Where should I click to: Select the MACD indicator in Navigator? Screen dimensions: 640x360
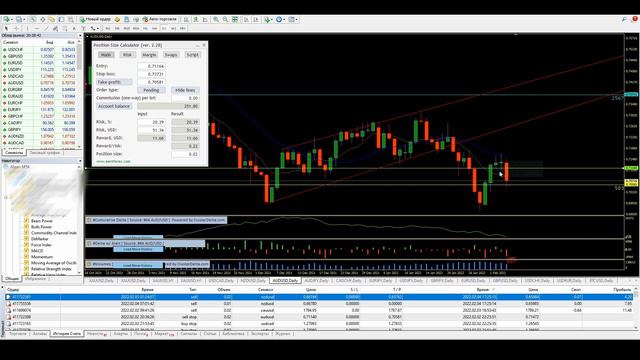(x=37, y=251)
